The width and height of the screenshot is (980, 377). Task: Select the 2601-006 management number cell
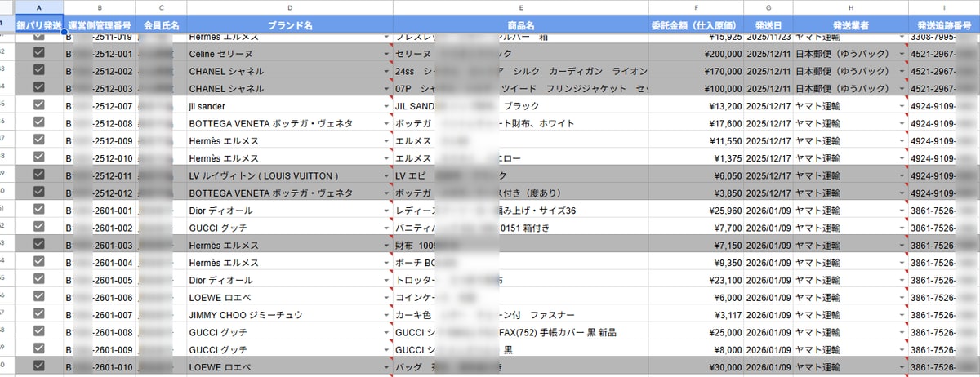pos(100,298)
